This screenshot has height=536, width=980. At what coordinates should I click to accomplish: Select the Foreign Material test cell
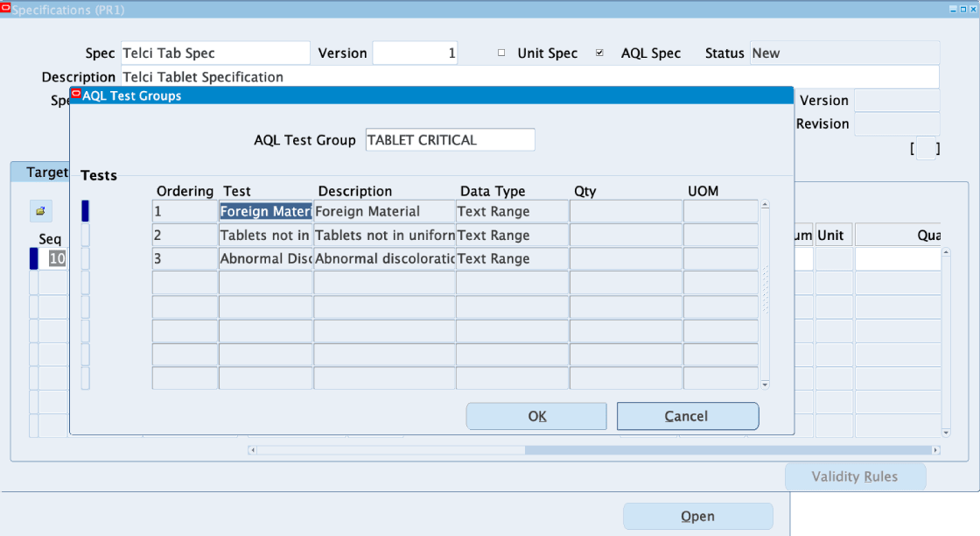(x=266, y=211)
